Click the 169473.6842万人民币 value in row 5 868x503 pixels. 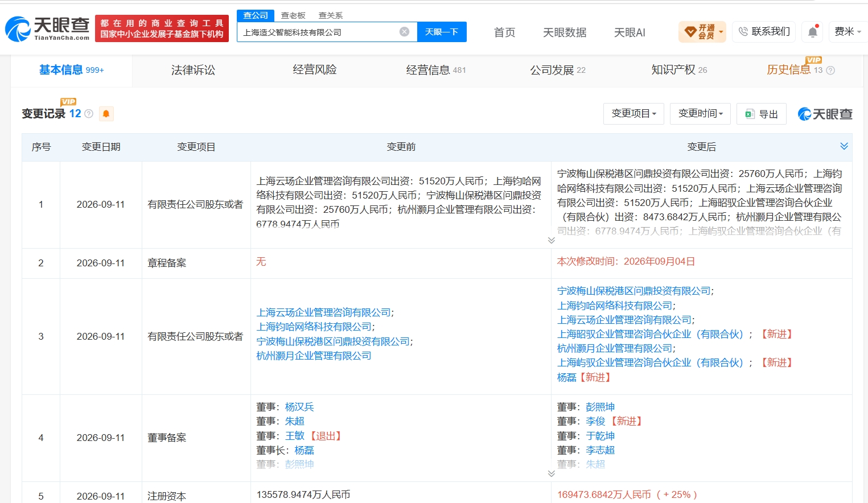(x=604, y=494)
